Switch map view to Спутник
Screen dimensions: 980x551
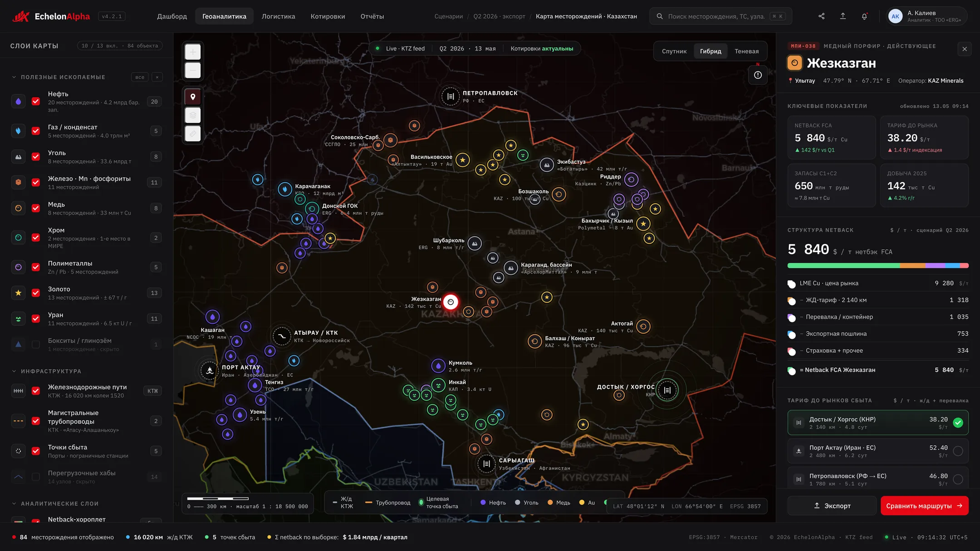674,51
